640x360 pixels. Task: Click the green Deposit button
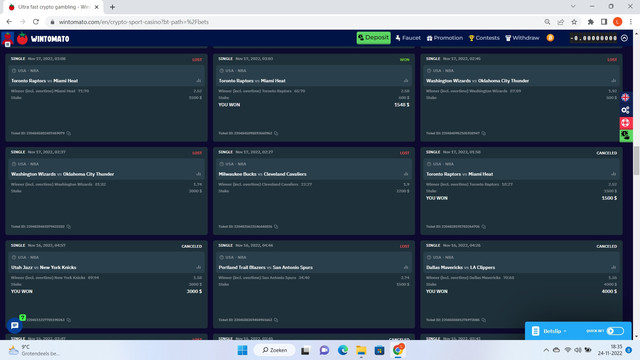pos(373,38)
